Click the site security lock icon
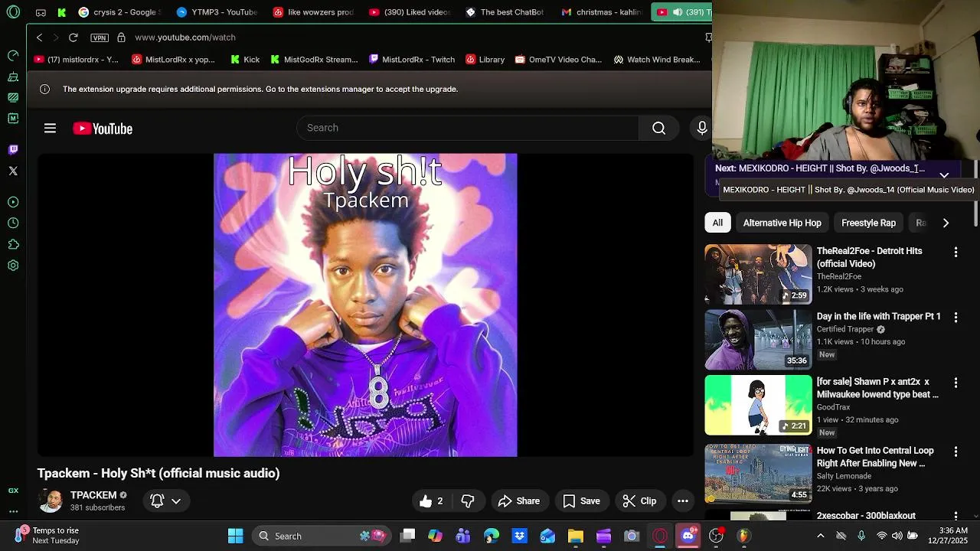Viewport: 980px width, 551px height. (x=121, y=37)
